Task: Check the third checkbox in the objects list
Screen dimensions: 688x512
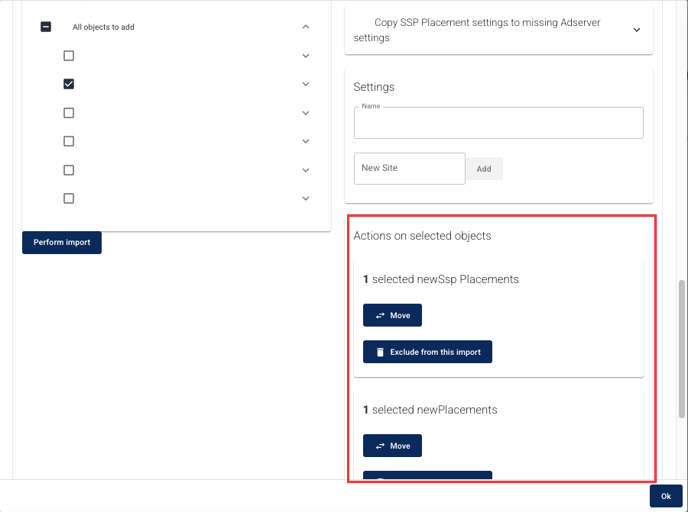Action: (x=69, y=113)
